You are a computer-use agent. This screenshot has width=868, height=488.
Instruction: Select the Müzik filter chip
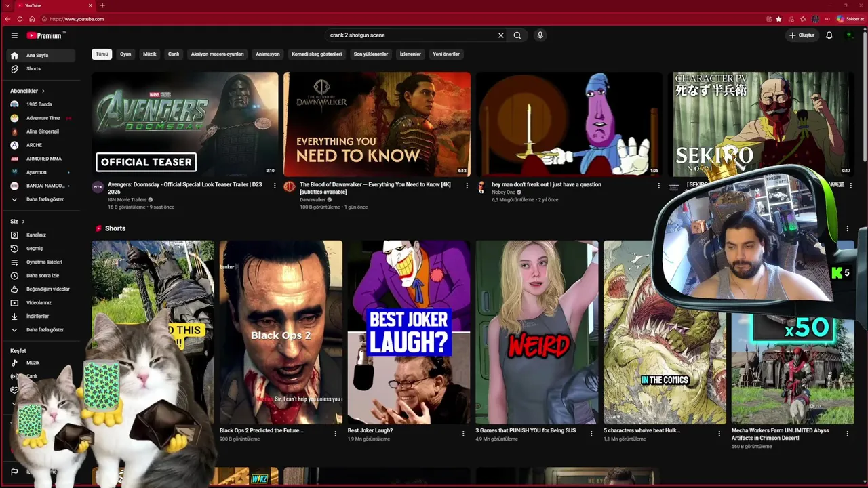150,54
